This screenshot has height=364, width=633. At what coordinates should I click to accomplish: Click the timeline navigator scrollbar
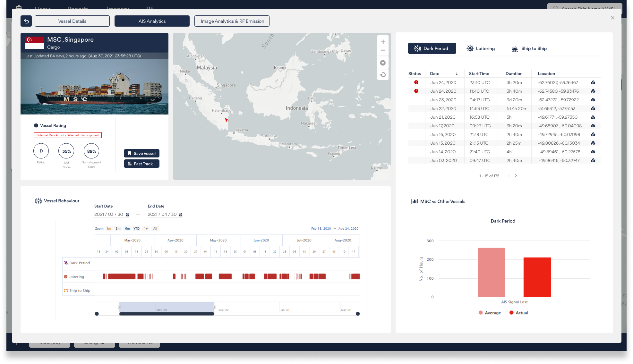point(167,314)
